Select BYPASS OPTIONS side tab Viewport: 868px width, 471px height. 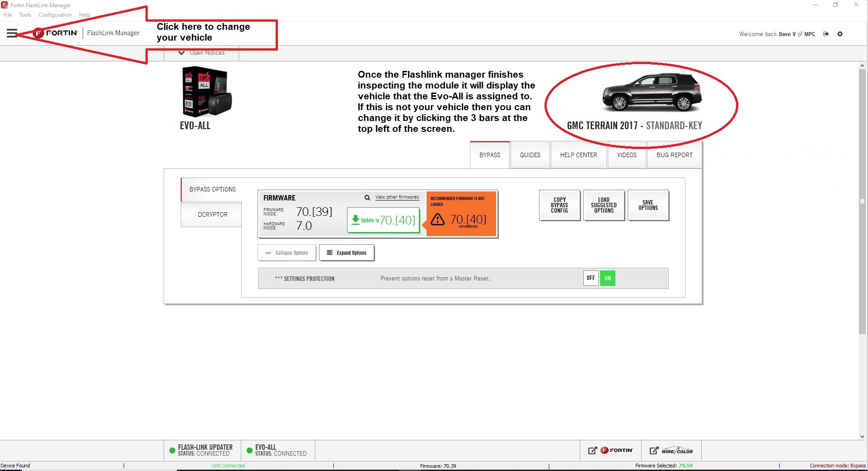pyautogui.click(x=211, y=189)
